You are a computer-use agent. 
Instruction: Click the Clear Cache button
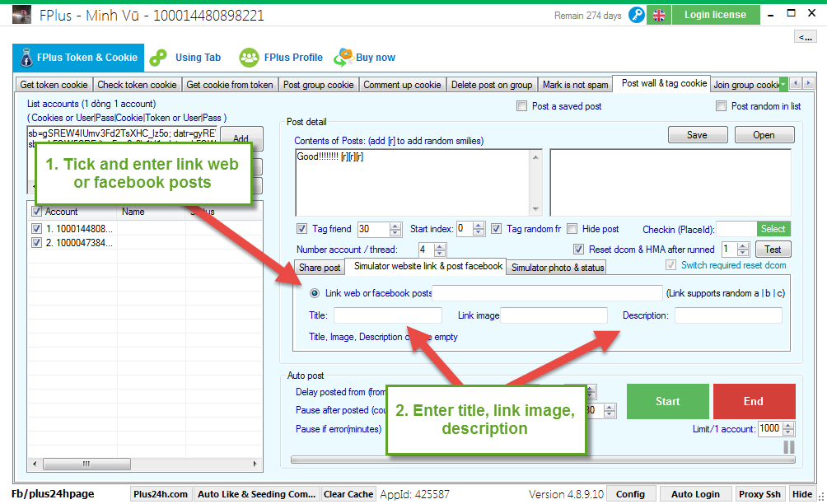point(348,494)
